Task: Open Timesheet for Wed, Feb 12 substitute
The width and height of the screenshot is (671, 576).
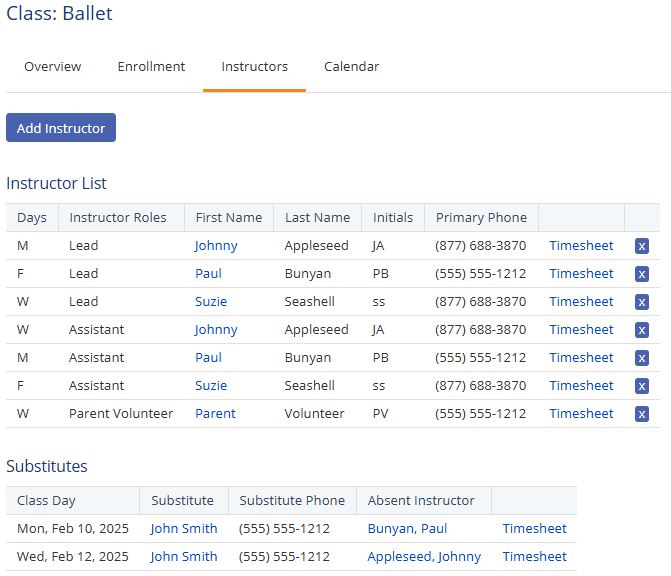Action: [x=534, y=556]
